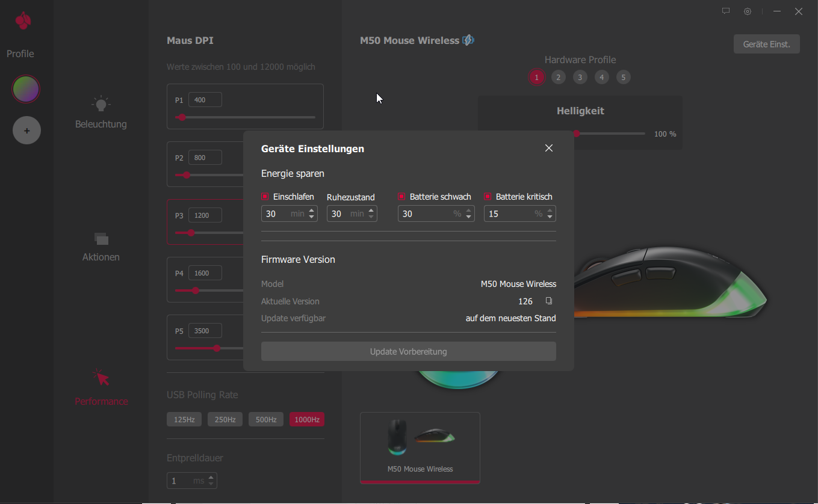
Task: Click the Entprelldauer value field
Action: pyautogui.click(x=191, y=481)
